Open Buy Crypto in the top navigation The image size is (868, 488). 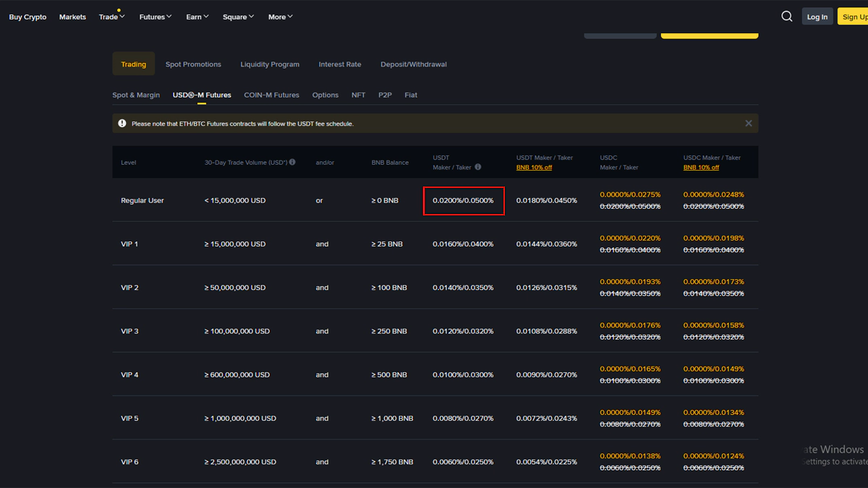27,17
